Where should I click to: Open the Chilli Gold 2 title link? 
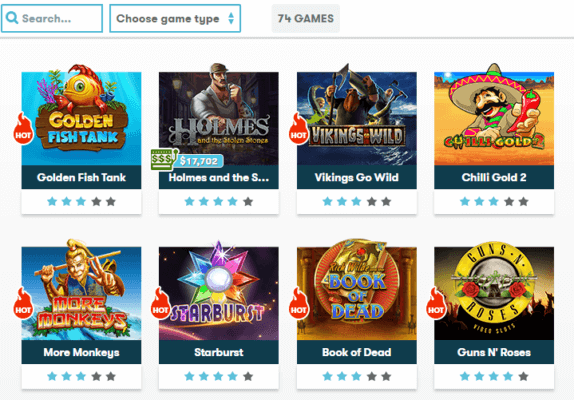coord(494,177)
